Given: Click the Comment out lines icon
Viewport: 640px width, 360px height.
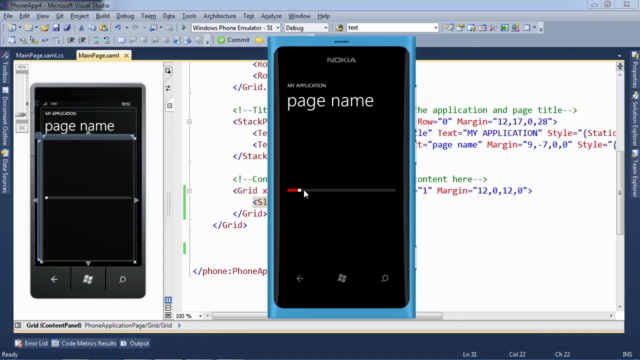Looking at the screenshot, I should point(96,40).
